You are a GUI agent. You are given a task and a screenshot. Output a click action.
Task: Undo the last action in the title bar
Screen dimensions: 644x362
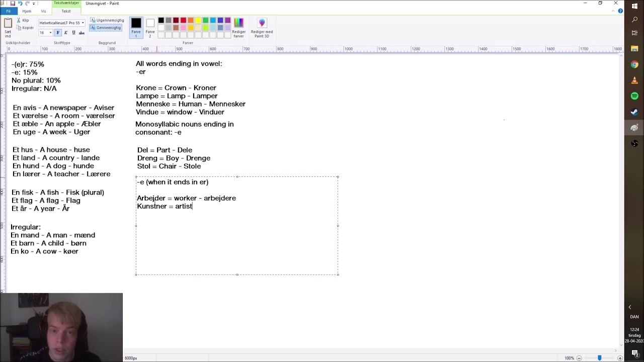20,3
